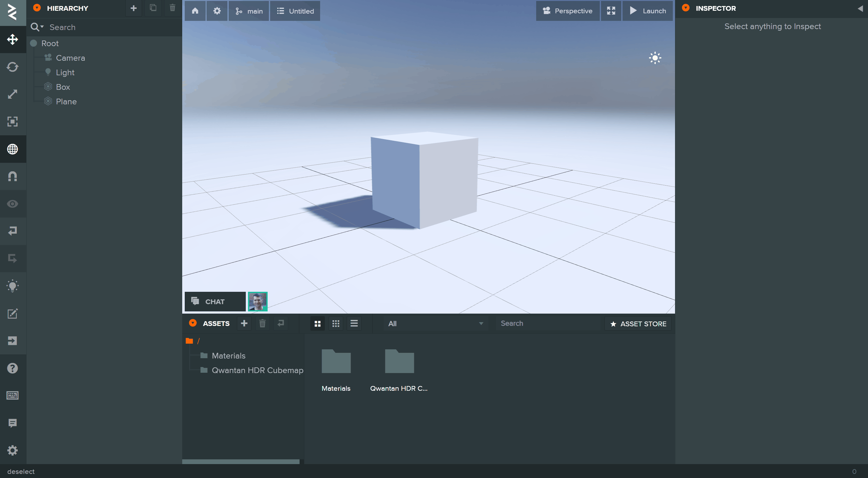Open keyboard shortcuts icon
This screenshot has height=478, width=868.
[x=12, y=395]
